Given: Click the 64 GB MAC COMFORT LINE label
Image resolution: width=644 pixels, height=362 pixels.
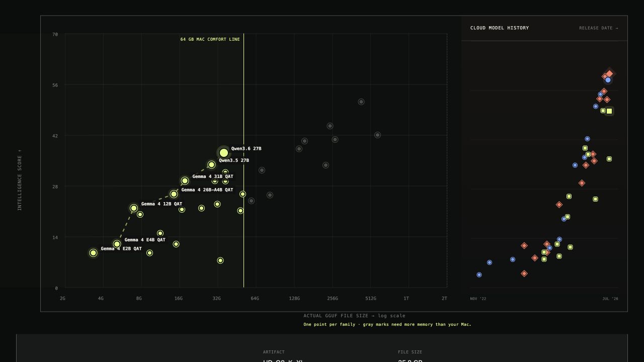Looking at the screenshot, I should click(210, 39).
